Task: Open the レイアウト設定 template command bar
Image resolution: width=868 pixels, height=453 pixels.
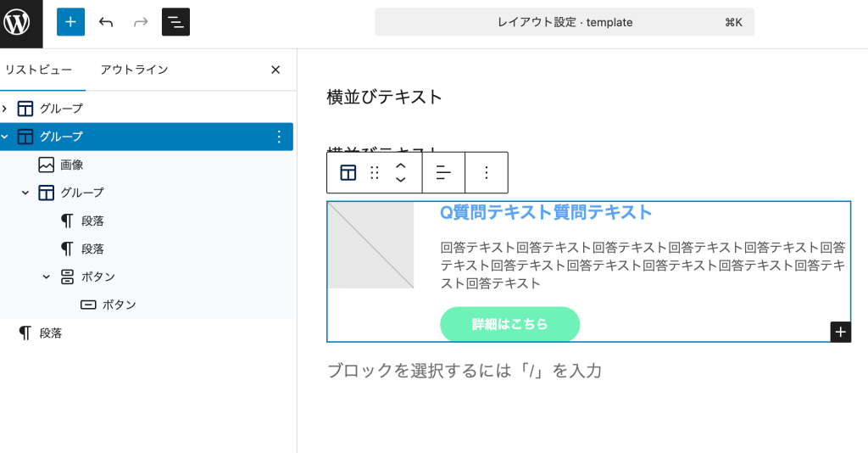Action: pyautogui.click(x=564, y=22)
